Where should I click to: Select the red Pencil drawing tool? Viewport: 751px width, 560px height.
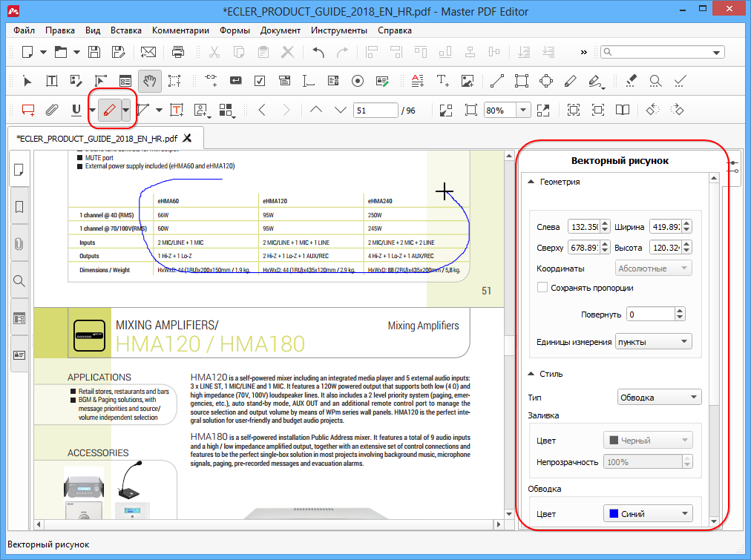click(108, 111)
